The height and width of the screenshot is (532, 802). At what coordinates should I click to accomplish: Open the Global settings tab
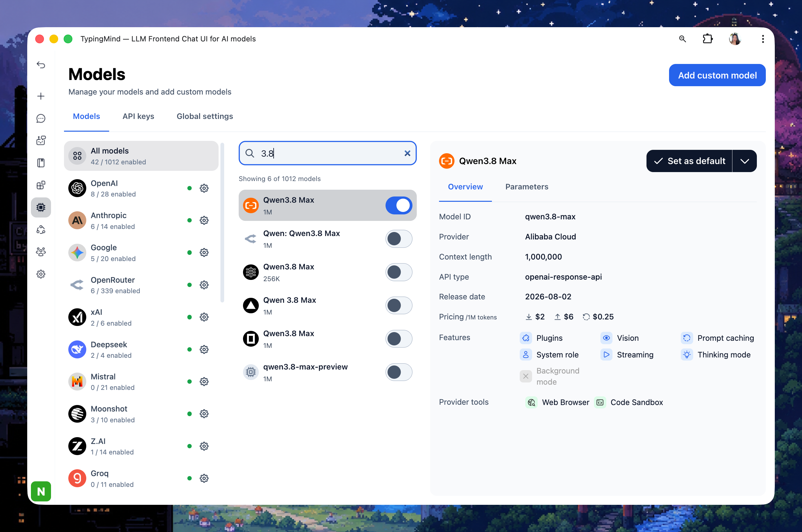point(205,116)
